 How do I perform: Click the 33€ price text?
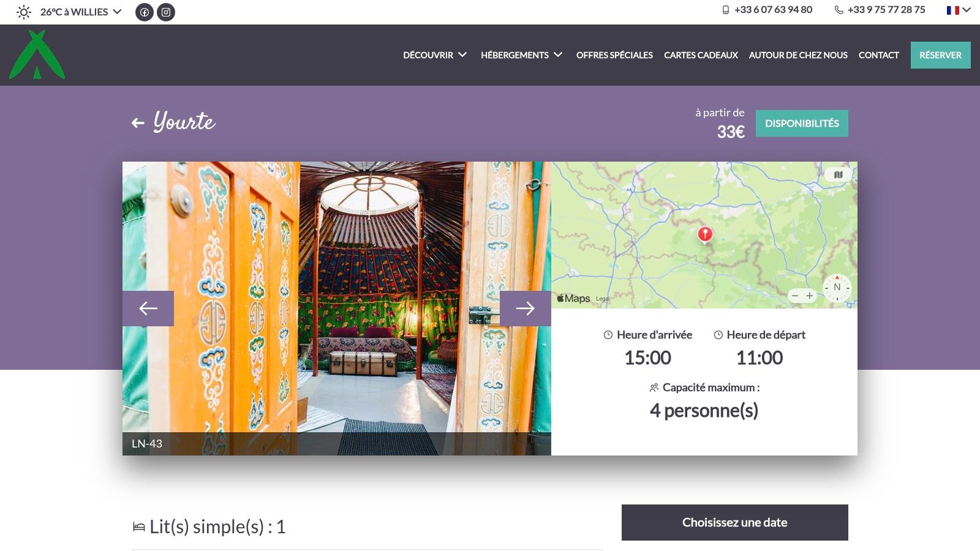(731, 132)
